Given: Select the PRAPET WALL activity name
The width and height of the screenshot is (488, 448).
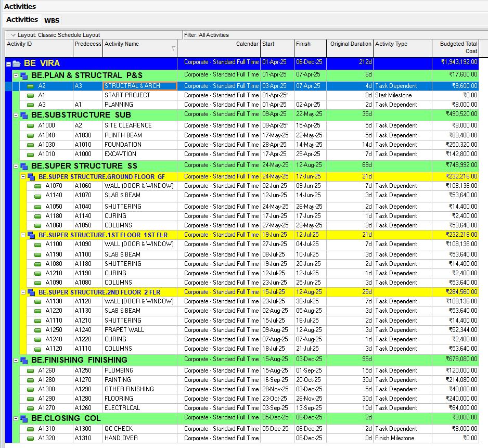Looking at the screenshot, I should pyautogui.click(x=124, y=330).
